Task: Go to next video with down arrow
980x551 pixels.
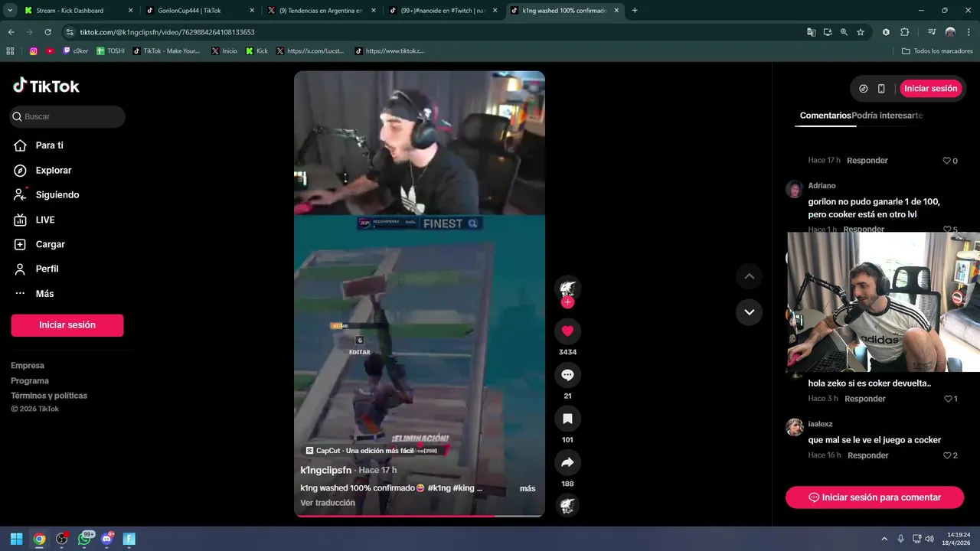Action: (x=749, y=312)
